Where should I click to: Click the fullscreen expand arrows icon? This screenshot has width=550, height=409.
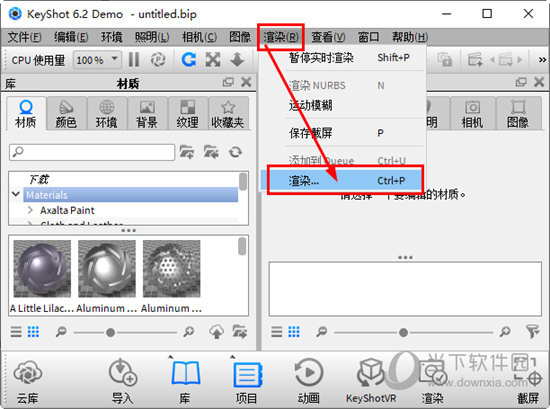point(213,60)
